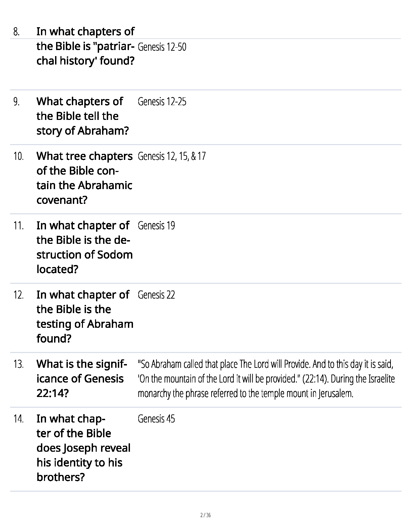Click the 'Genesis 45' answer
This screenshot has width=411, height=532.
click(x=156, y=419)
